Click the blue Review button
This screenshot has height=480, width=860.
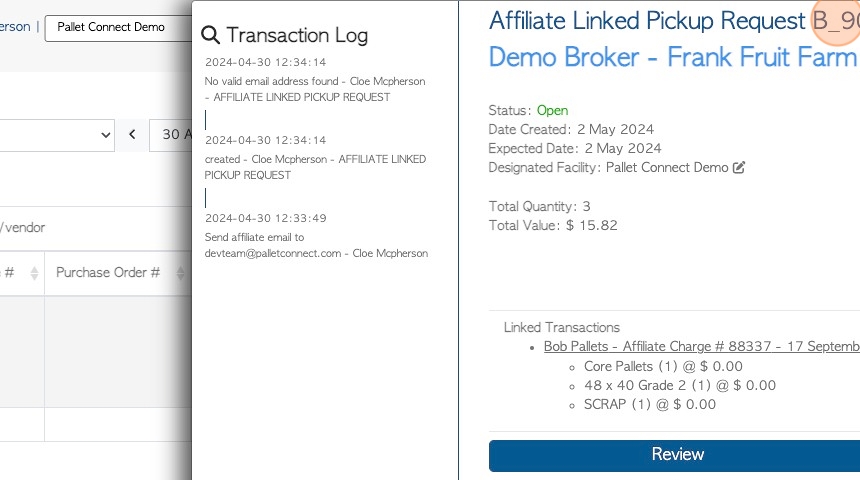tap(675, 455)
